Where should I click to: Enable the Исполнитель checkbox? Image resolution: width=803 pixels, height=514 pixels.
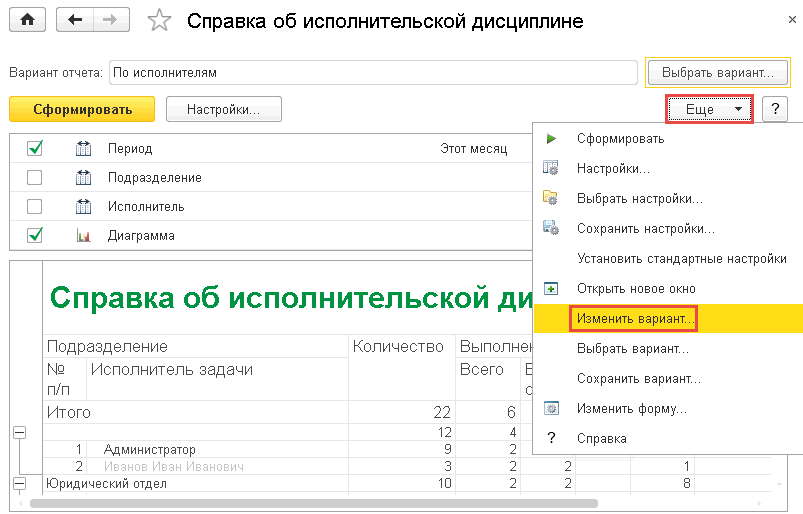click(34, 207)
